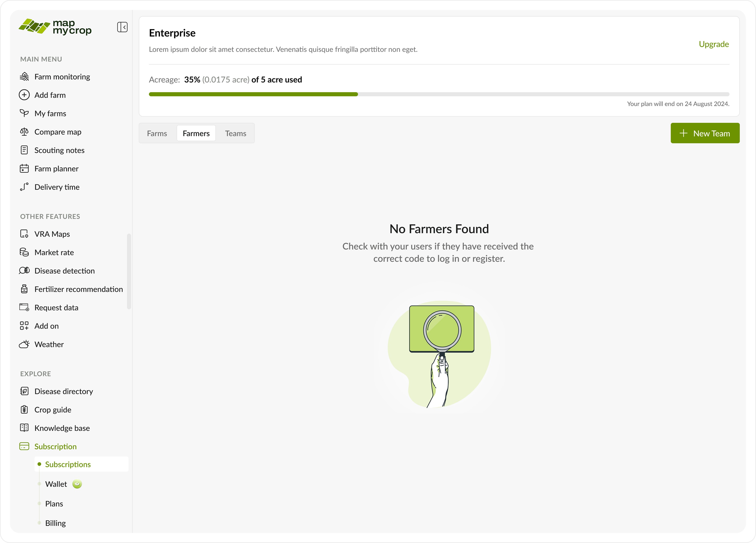Switch to the Farms tab
The height and width of the screenshot is (543, 756).
pyautogui.click(x=157, y=133)
